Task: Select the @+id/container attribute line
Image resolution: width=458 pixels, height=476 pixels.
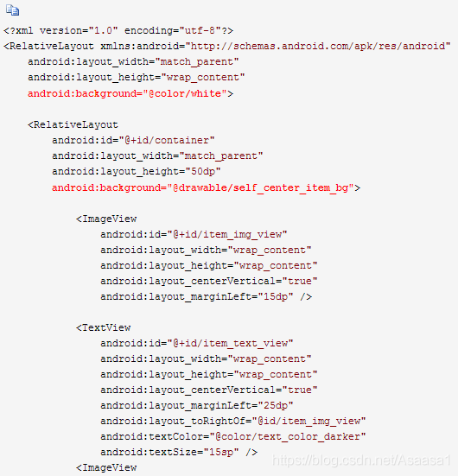Action: pos(133,140)
